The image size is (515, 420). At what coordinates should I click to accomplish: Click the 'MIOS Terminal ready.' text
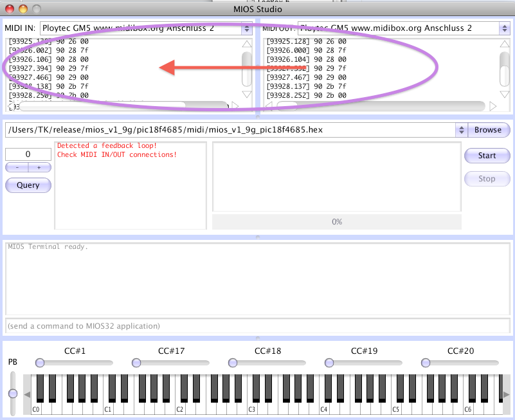(x=48, y=247)
